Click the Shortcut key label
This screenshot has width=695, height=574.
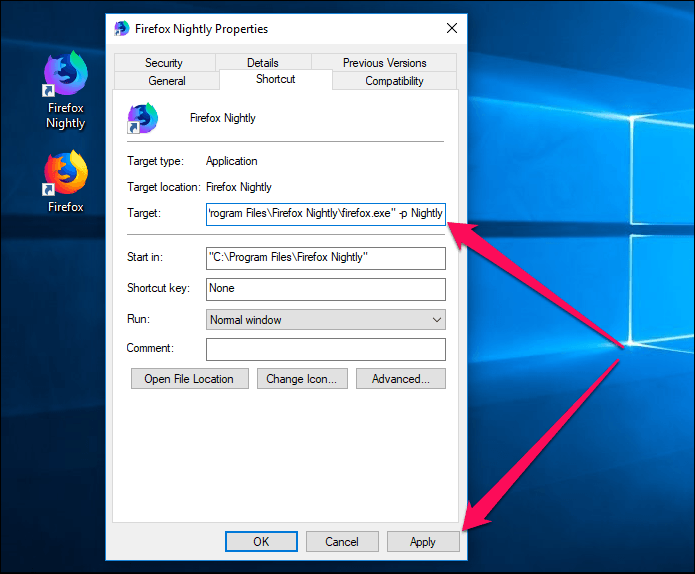[158, 288]
